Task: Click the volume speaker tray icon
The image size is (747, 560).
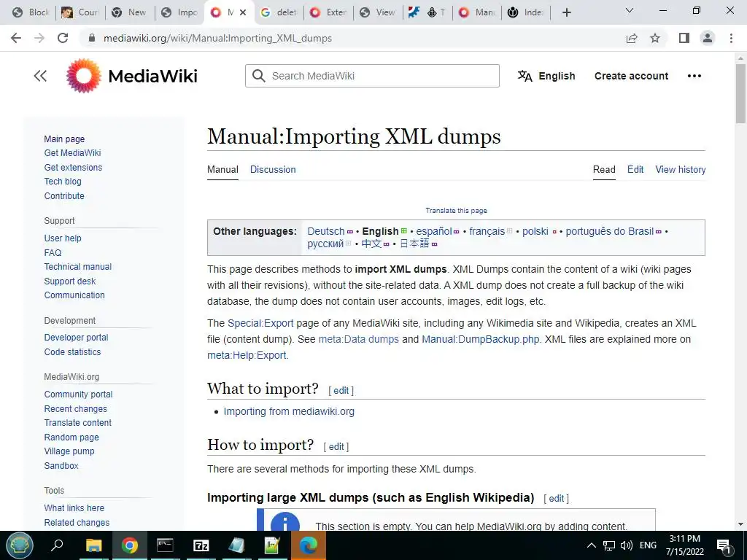Action: 627,545
